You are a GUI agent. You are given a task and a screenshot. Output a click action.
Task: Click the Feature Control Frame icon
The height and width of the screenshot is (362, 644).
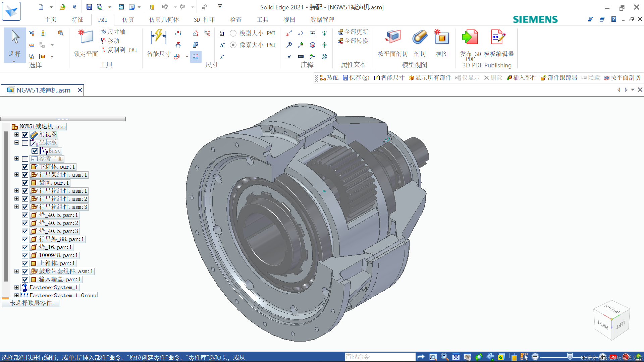(x=301, y=57)
